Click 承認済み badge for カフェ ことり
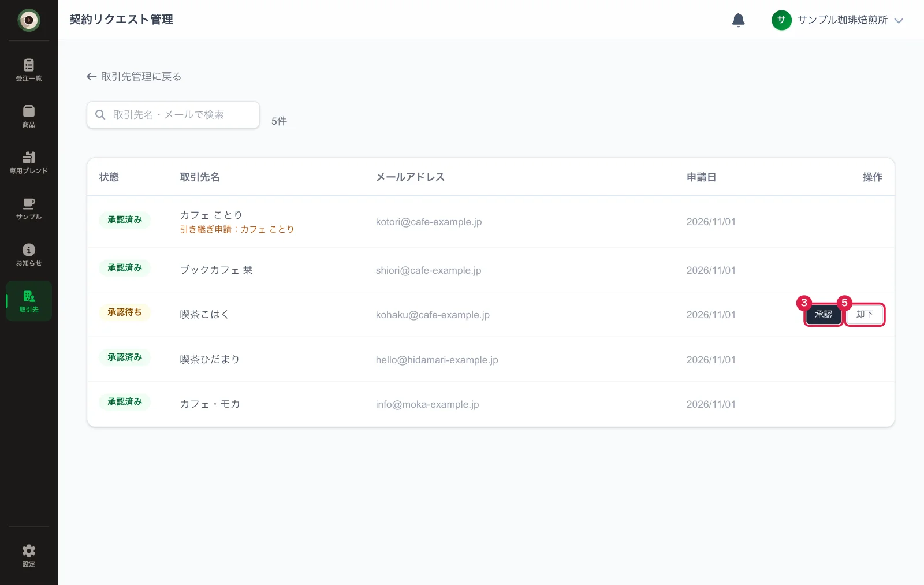The height and width of the screenshot is (585, 924). pyautogui.click(x=125, y=220)
